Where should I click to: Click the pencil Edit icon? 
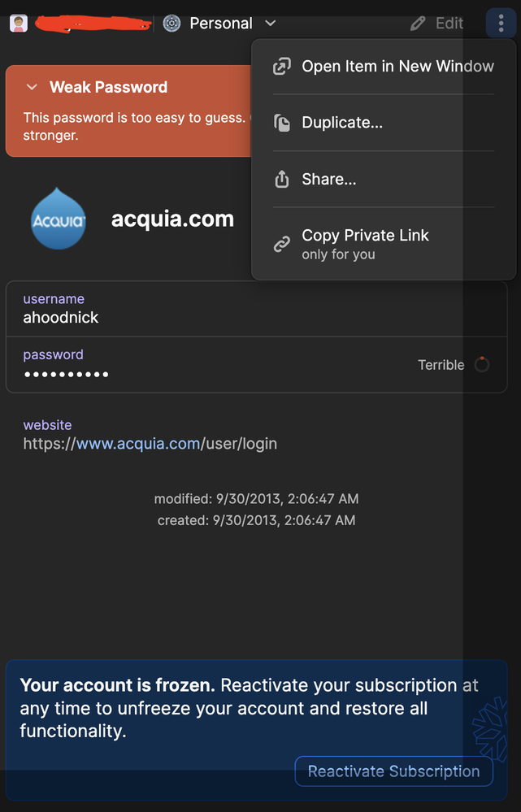[418, 24]
